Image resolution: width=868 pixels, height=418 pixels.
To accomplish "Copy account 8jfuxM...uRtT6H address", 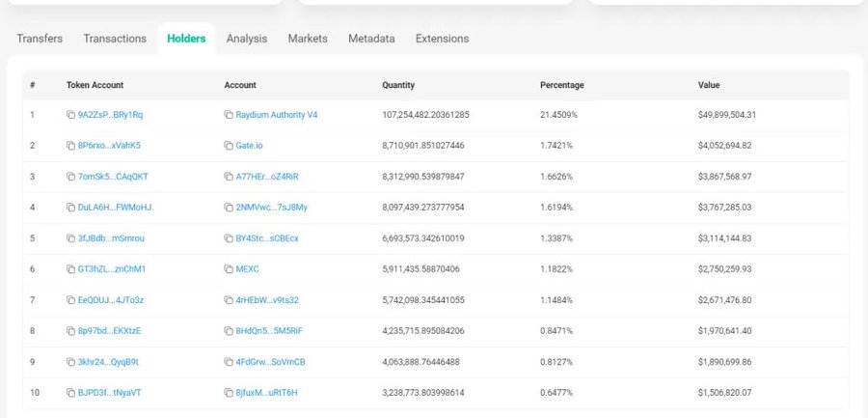I will coord(228,393).
